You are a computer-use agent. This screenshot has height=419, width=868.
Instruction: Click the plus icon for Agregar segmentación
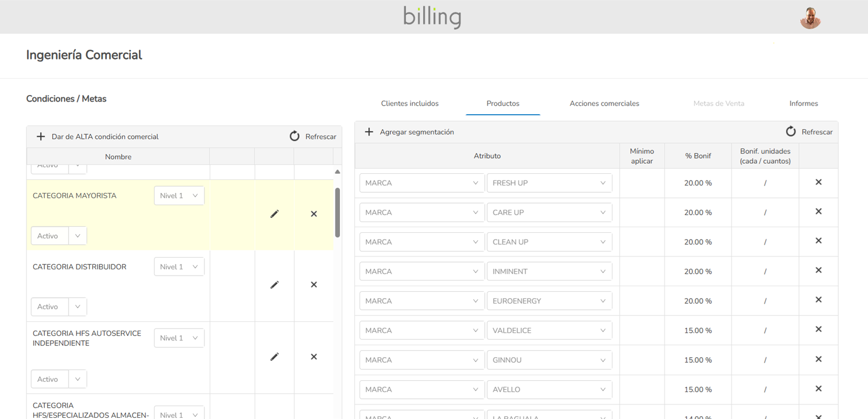tap(369, 132)
